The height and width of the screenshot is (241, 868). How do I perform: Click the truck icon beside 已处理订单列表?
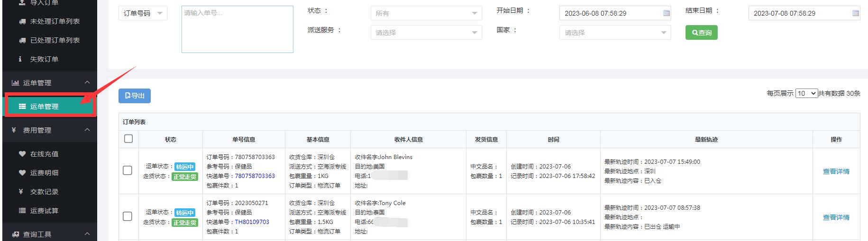coord(22,40)
